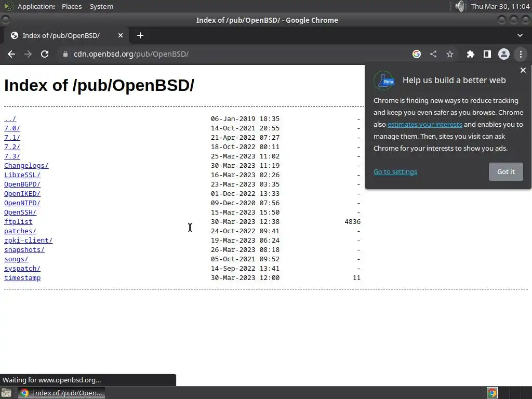Image resolution: width=532 pixels, height=399 pixels.
Task: Bookmark this page with star icon
Action: [x=450, y=54]
